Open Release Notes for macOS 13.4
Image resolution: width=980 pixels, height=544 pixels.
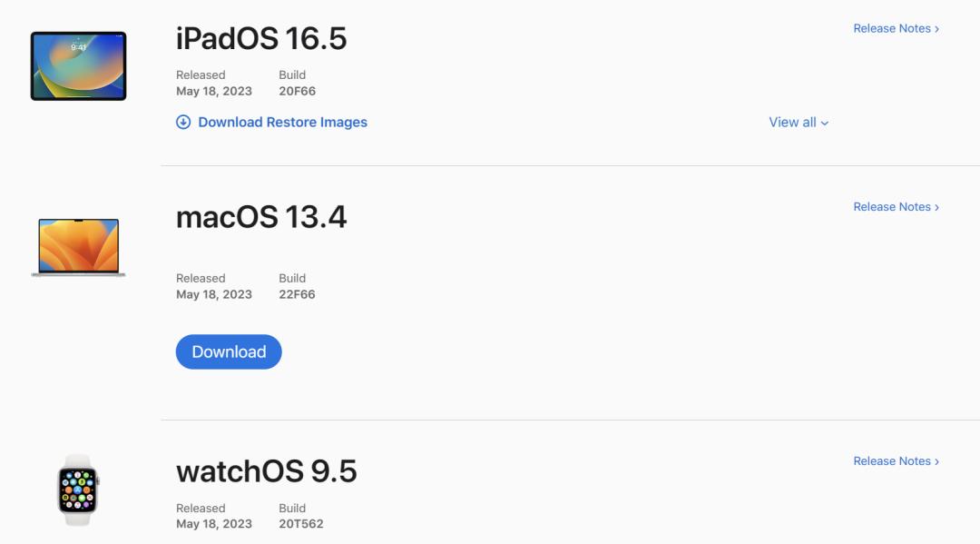click(x=895, y=206)
